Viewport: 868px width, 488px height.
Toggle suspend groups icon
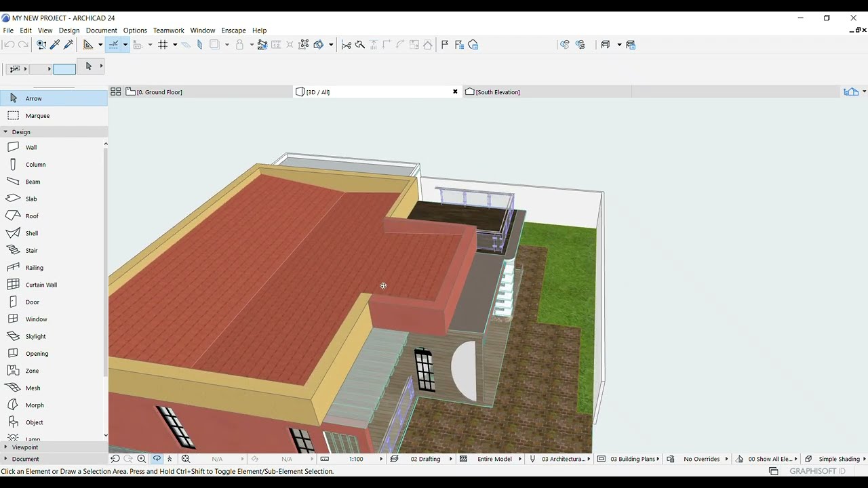coord(262,45)
